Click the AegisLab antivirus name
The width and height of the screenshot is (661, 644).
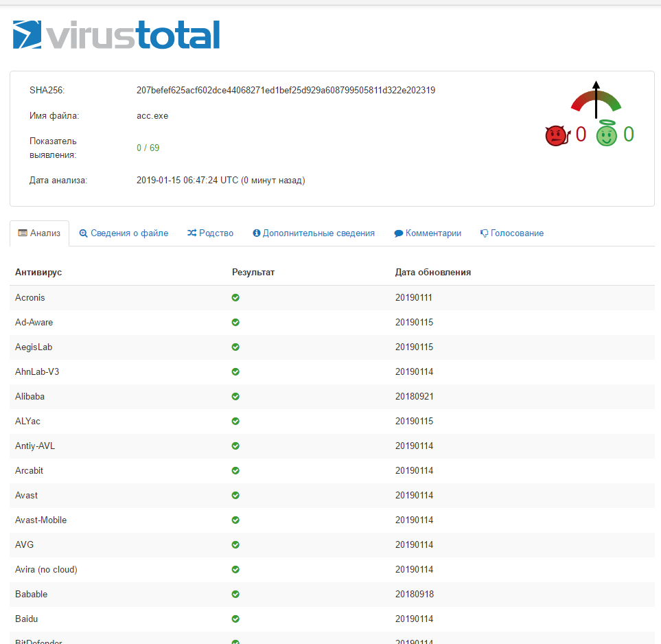[34, 347]
